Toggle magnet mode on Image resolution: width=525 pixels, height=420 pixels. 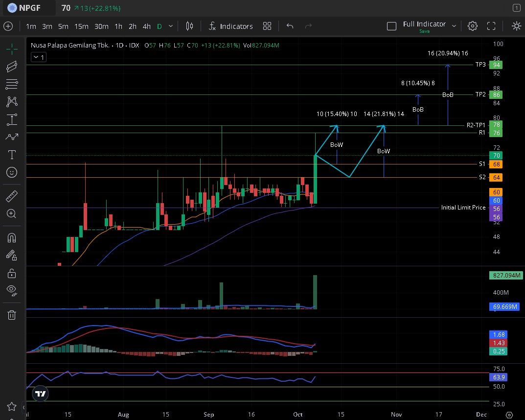[12, 238]
